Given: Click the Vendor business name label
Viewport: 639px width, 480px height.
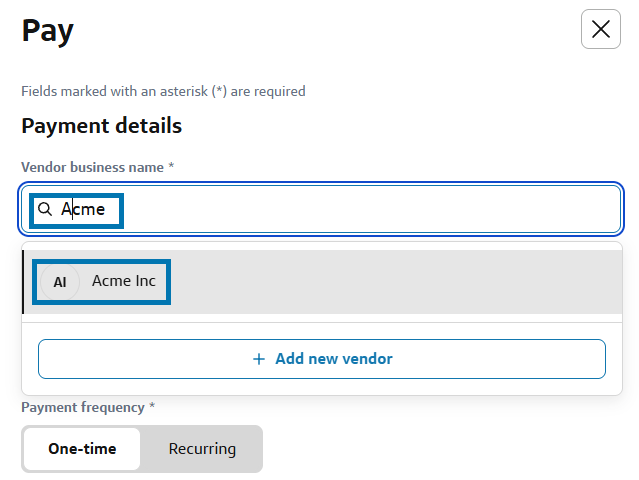Looking at the screenshot, I should [93, 167].
